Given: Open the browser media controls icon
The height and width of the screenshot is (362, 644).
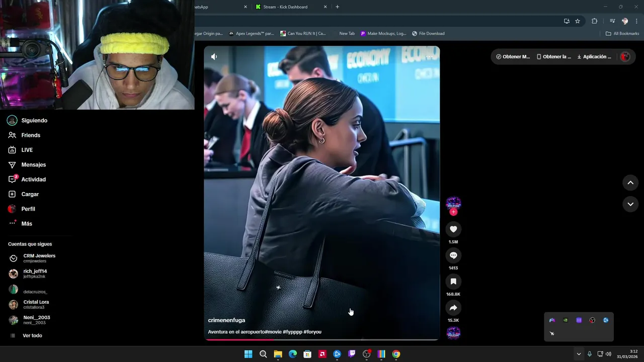Looking at the screenshot, I should (612, 21).
